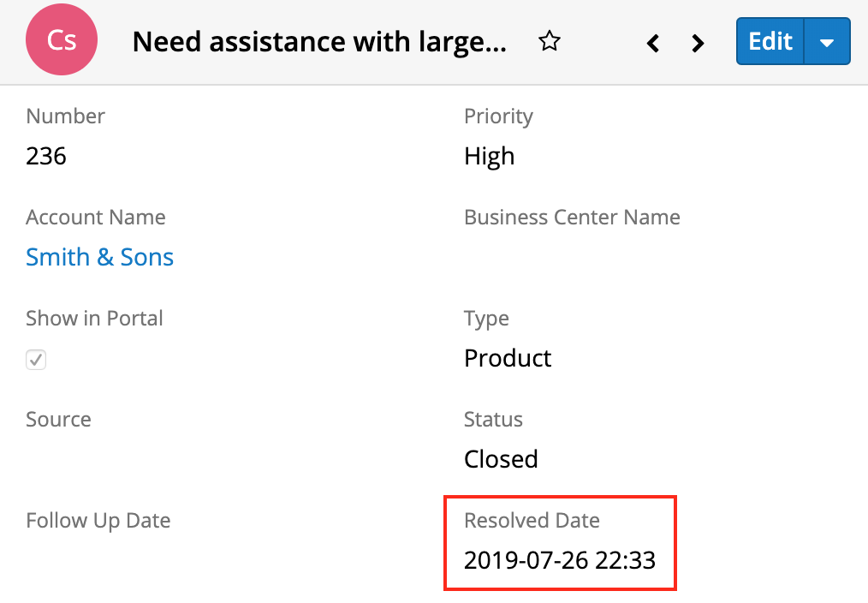
Task: Click the case title "Need assistance with large..."
Action: (x=319, y=41)
